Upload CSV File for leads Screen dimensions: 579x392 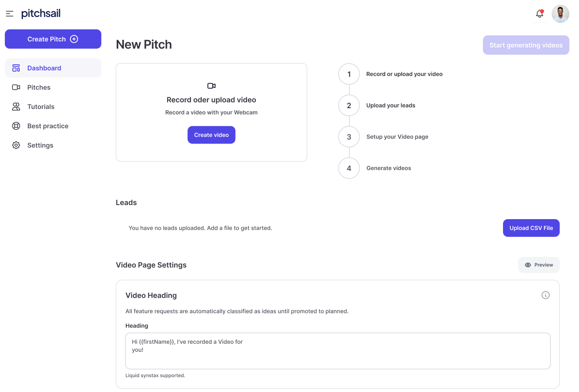pos(531,228)
